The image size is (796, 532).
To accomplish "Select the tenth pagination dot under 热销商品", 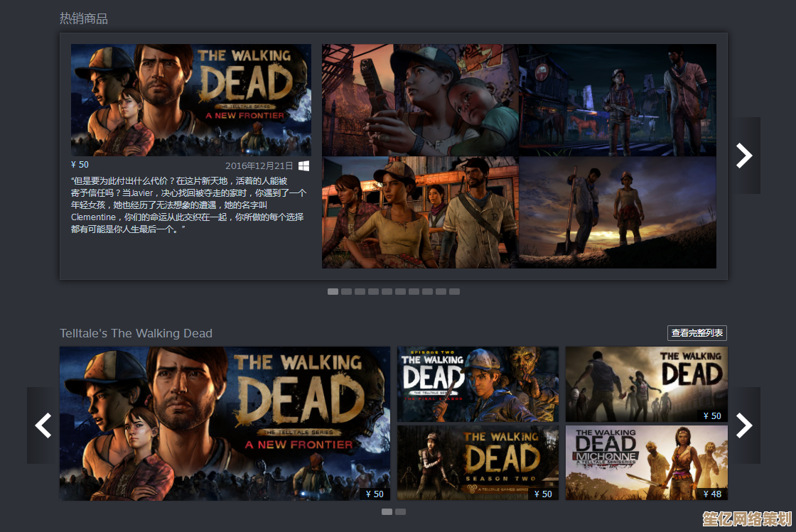I will [454, 292].
